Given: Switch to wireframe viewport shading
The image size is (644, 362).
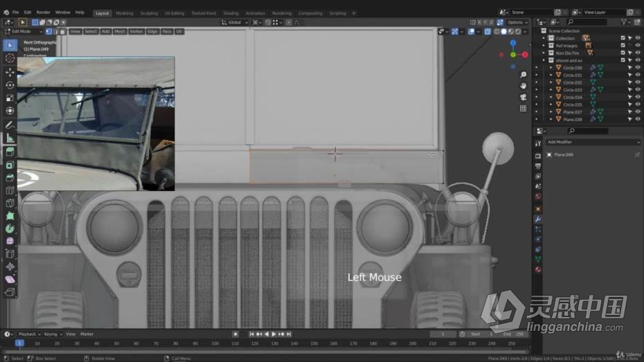Looking at the screenshot, I should [497, 32].
